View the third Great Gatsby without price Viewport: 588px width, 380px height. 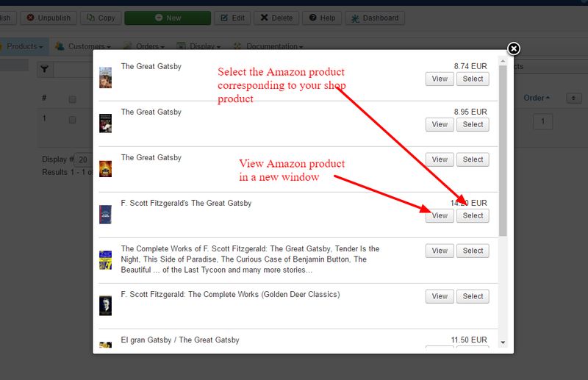point(440,159)
